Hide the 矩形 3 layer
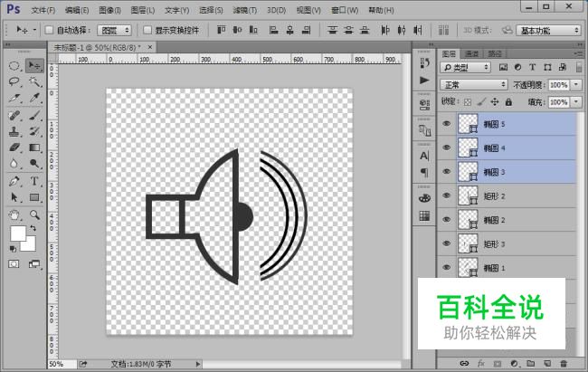588x372 pixels. (446, 243)
